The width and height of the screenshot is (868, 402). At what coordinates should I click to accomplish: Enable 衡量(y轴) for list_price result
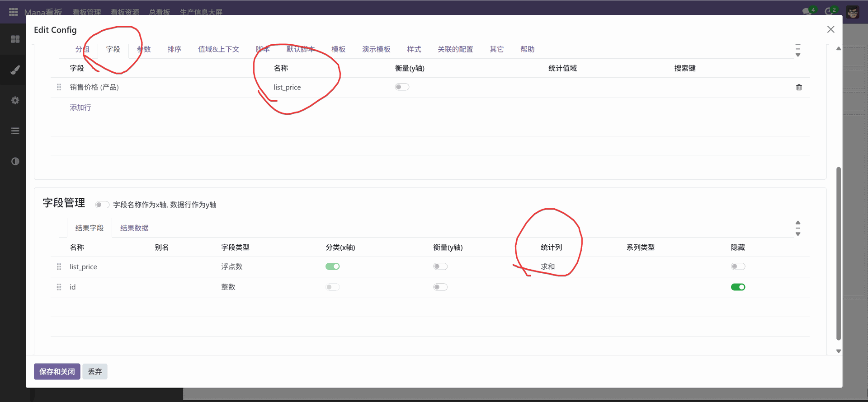pyautogui.click(x=440, y=266)
